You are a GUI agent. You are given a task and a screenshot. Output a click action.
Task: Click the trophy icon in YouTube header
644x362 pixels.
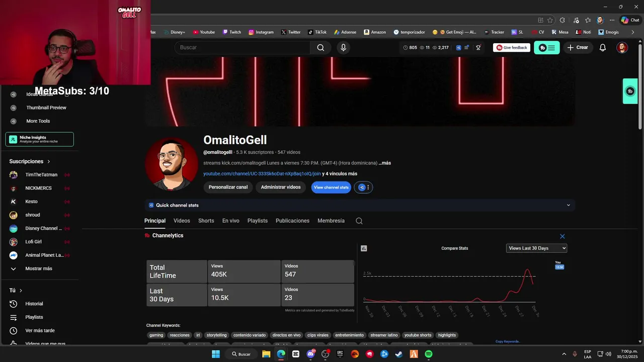[x=478, y=48]
